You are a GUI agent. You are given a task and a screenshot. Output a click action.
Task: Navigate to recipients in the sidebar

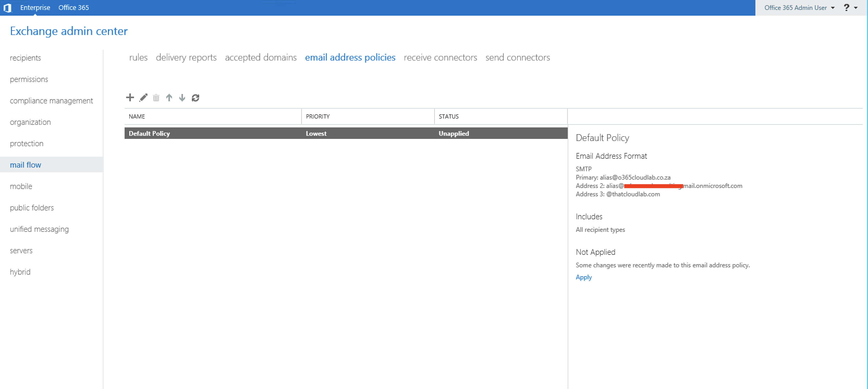click(x=25, y=58)
